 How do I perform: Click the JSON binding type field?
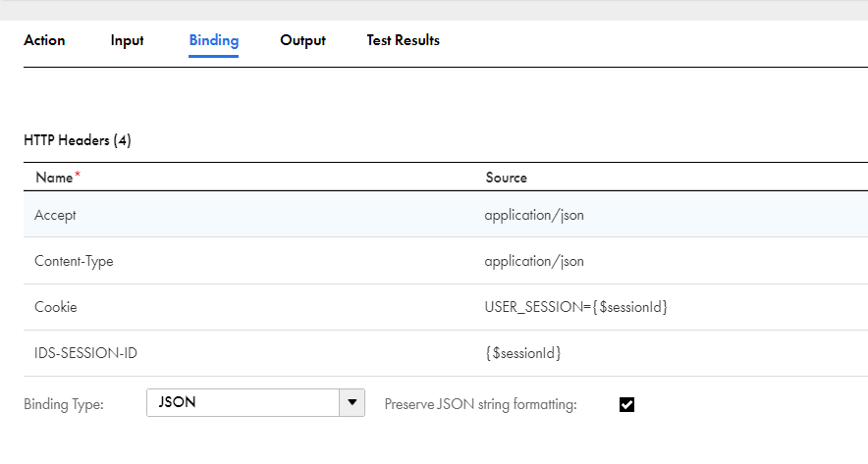(x=243, y=402)
